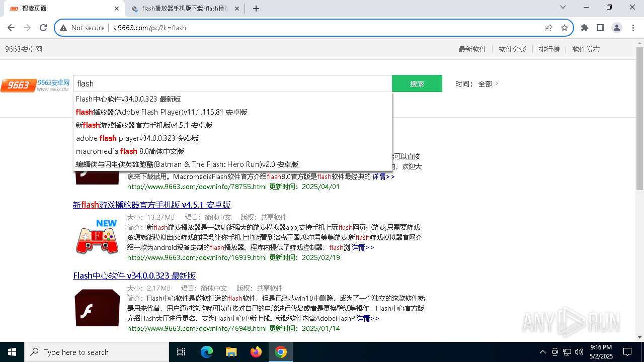Click the Flash中心软件 Flash logo thumbnail
The image size is (644, 362).
(x=97, y=308)
